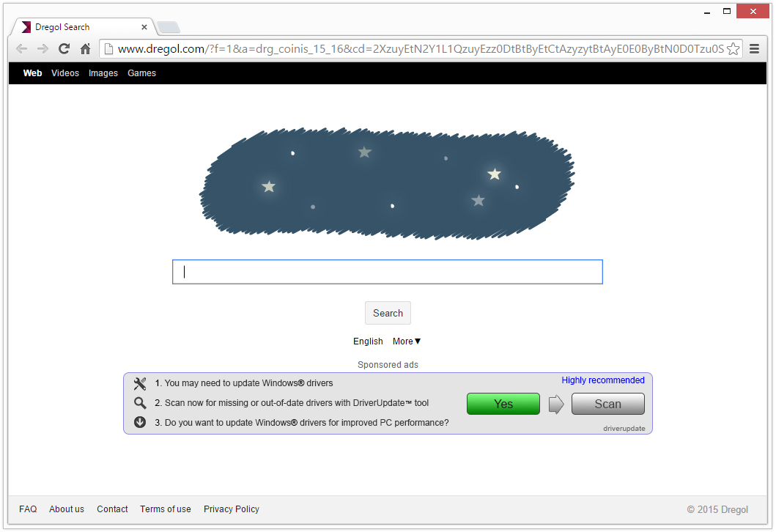Click the Scan button in the ad

tap(607, 404)
